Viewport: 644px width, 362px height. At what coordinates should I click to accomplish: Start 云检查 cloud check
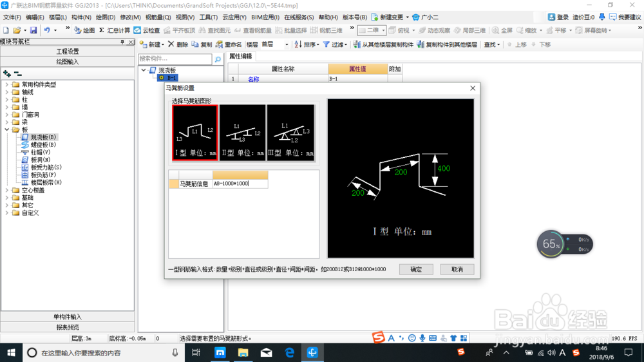tap(147, 30)
